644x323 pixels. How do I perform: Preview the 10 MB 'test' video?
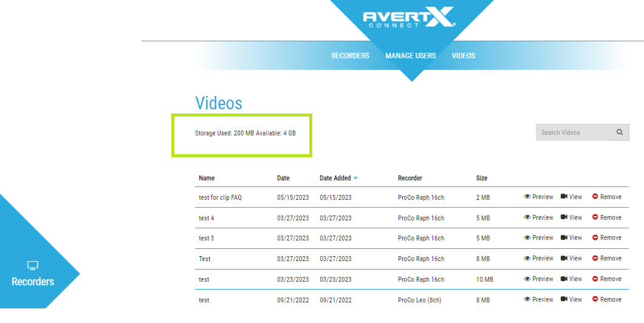[x=538, y=279]
